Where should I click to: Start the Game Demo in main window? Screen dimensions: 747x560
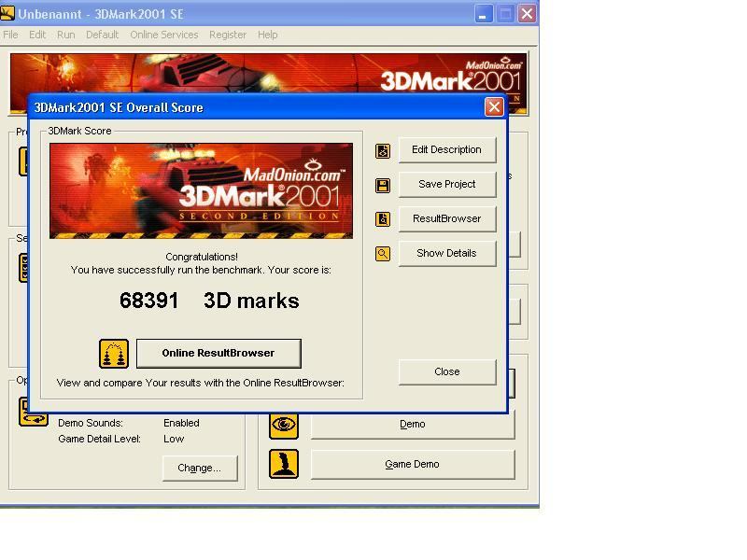click(413, 464)
